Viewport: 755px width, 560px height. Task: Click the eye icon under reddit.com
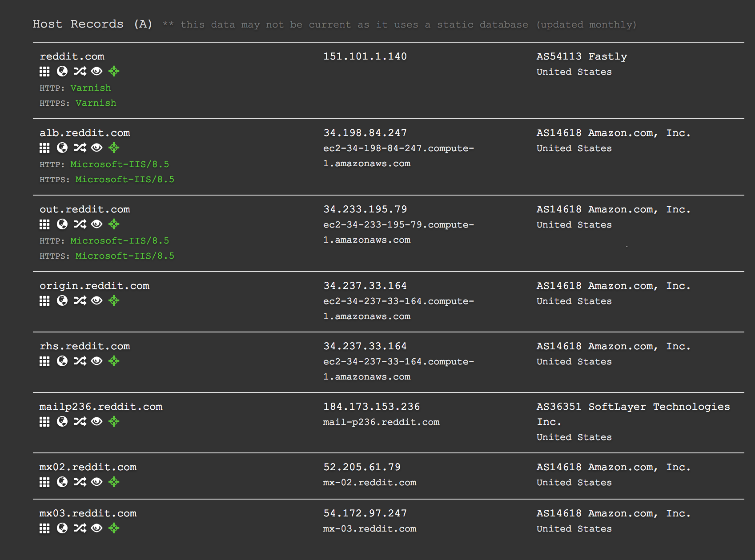[x=96, y=71]
